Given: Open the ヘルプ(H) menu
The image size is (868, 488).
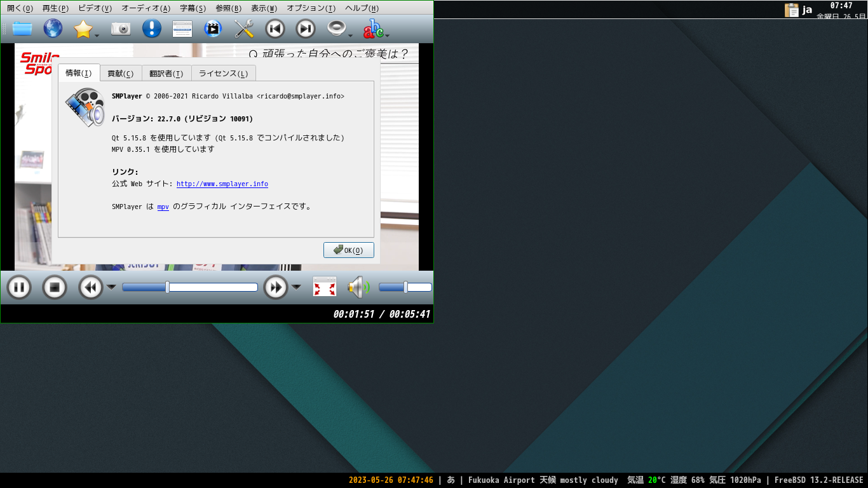Looking at the screenshot, I should pos(362,8).
